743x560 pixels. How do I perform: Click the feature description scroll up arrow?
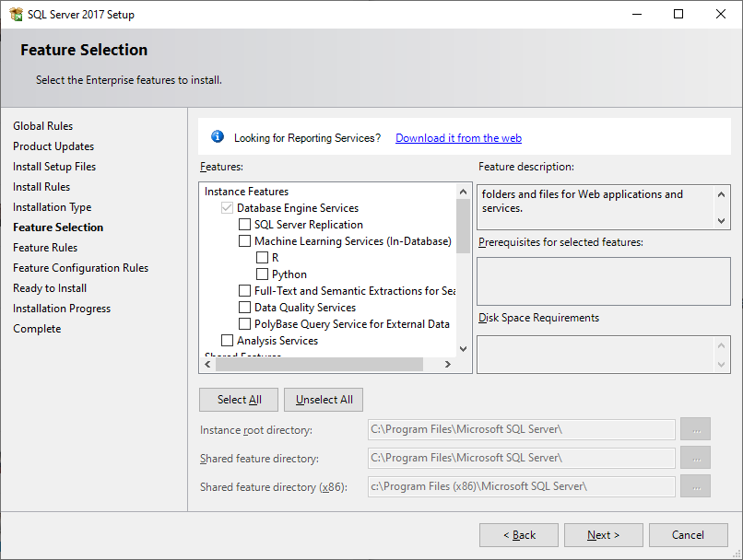(721, 194)
